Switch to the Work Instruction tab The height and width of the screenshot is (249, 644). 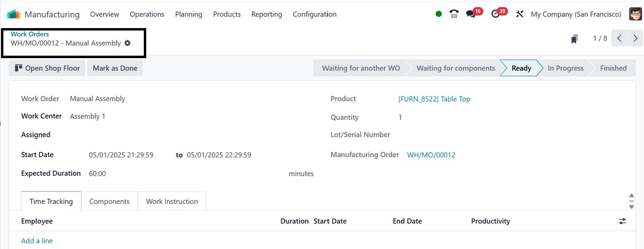click(172, 201)
